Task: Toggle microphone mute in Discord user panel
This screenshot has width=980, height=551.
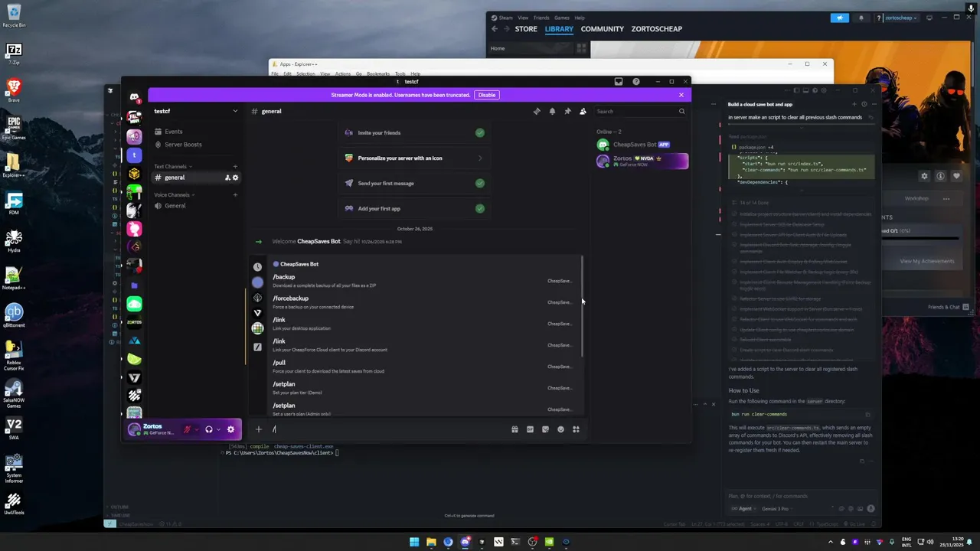Action: (187, 429)
